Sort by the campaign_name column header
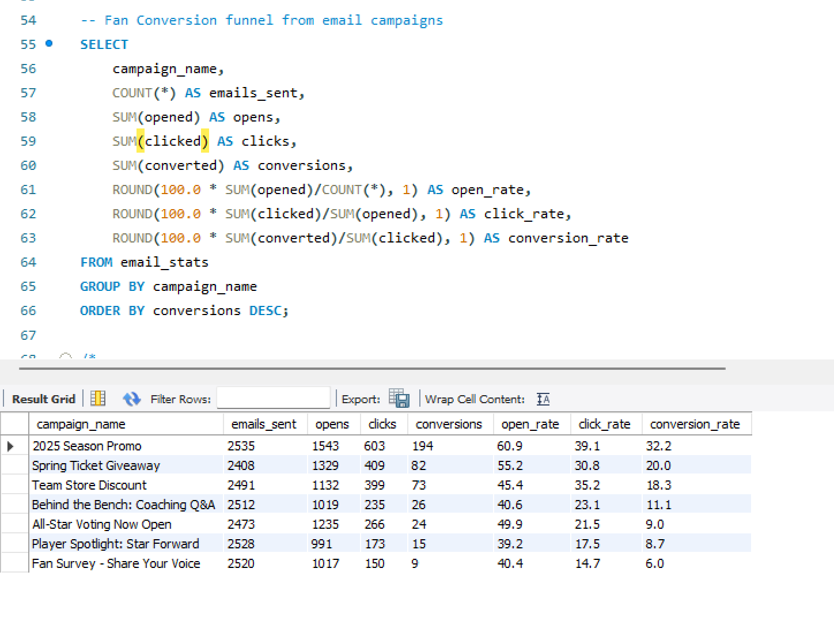This screenshot has width=834, height=644. [x=81, y=425]
